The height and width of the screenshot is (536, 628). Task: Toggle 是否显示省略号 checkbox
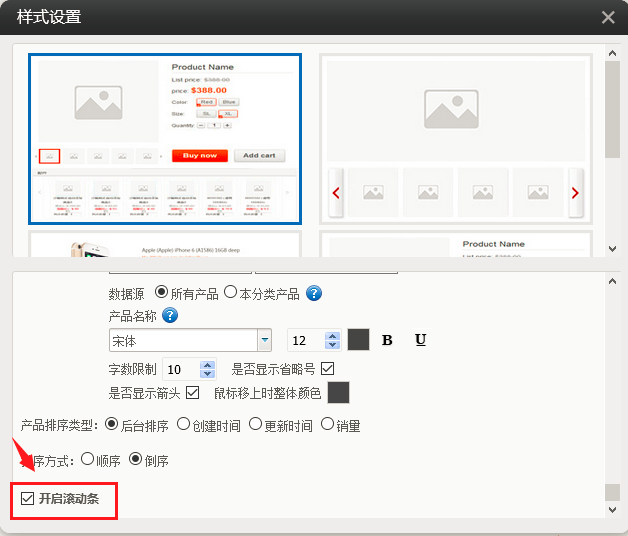327,369
